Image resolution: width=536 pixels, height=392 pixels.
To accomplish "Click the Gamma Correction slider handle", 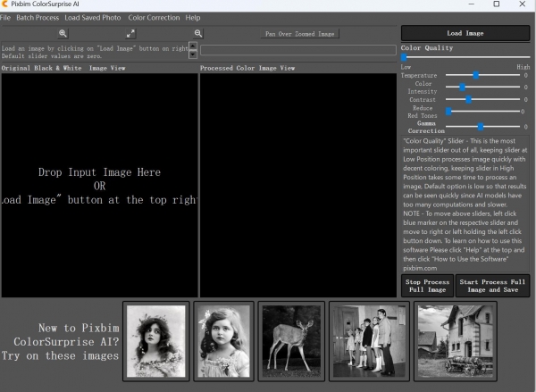I will point(481,126).
